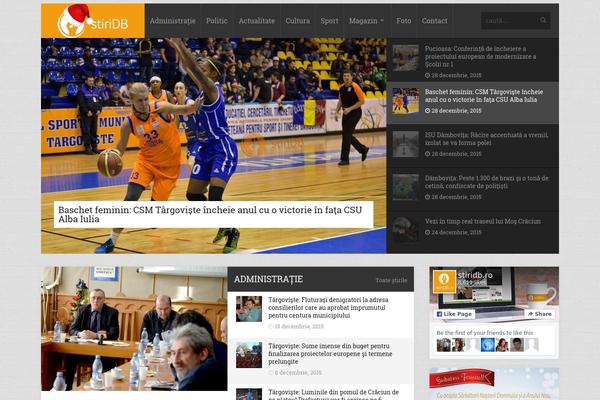This screenshot has height=400, width=600.
Task: Click the stiriDB logo with Santa hat
Action: [93, 21]
